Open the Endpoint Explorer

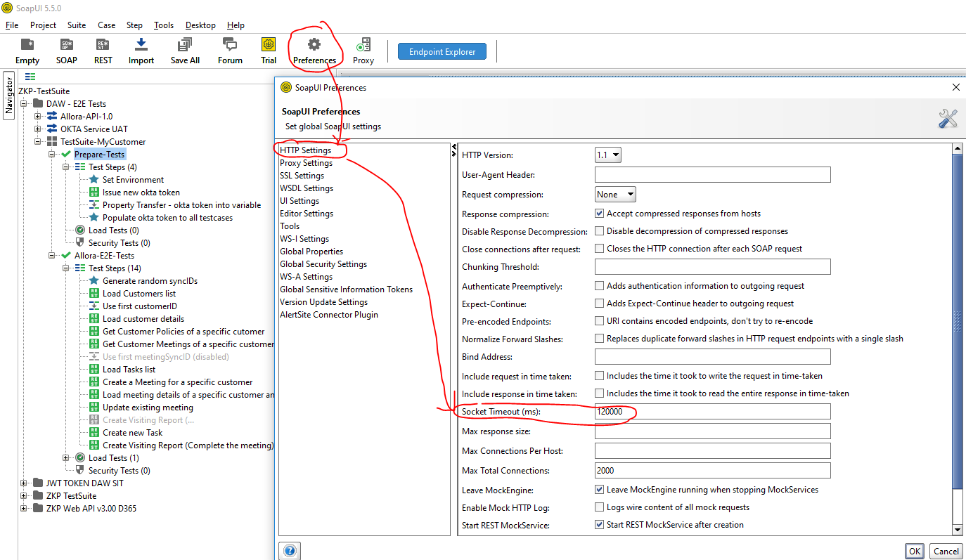pyautogui.click(x=442, y=51)
